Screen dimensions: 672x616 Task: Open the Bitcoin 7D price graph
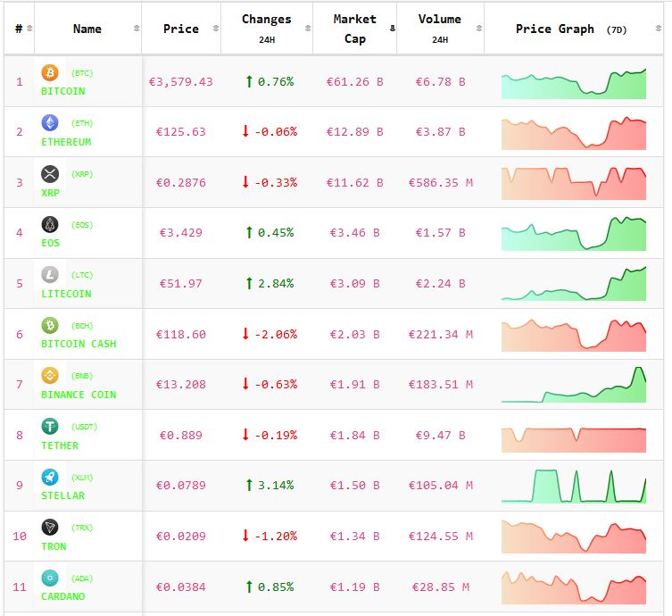[x=574, y=83]
